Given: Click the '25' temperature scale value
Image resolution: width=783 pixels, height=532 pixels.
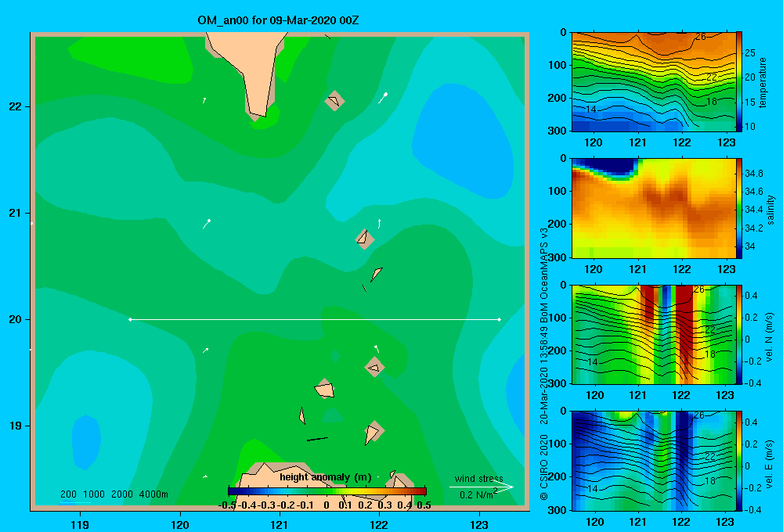Looking at the screenshot, I should [x=750, y=52].
